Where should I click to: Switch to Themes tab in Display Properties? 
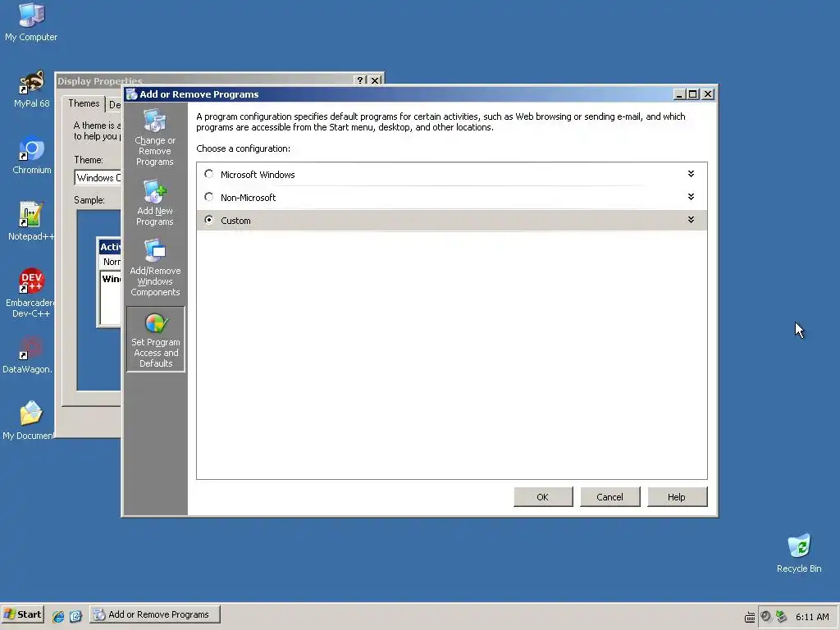pos(84,103)
